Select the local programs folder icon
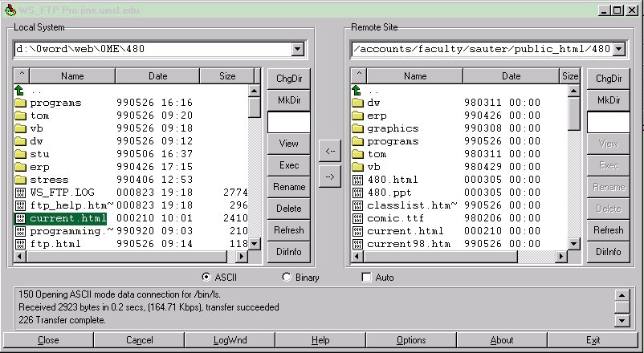 click(x=20, y=103)
